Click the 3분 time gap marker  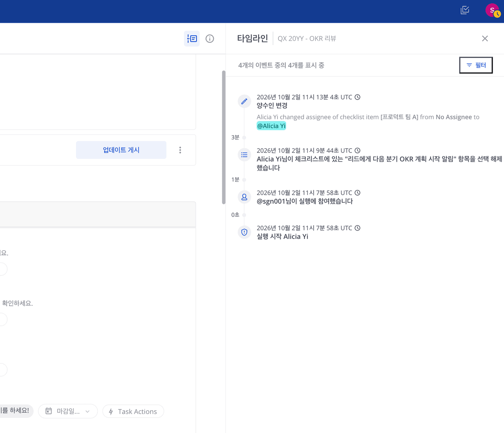pos(235,137)
